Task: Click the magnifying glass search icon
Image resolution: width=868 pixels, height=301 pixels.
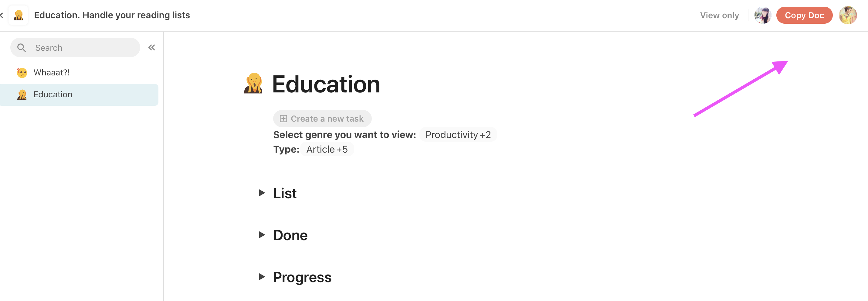Action: [22, 47]
